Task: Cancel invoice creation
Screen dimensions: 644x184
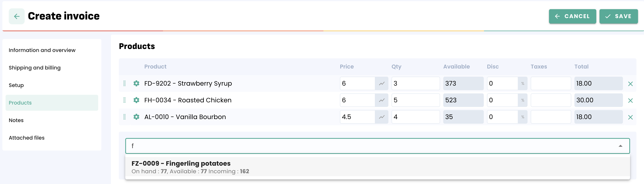Action: click(572, 16)
